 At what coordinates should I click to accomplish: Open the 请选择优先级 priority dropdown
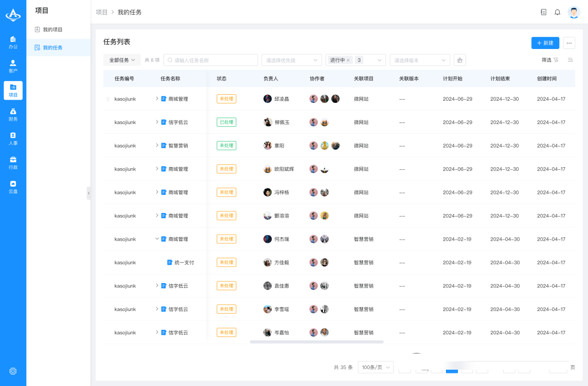(291, 60)
